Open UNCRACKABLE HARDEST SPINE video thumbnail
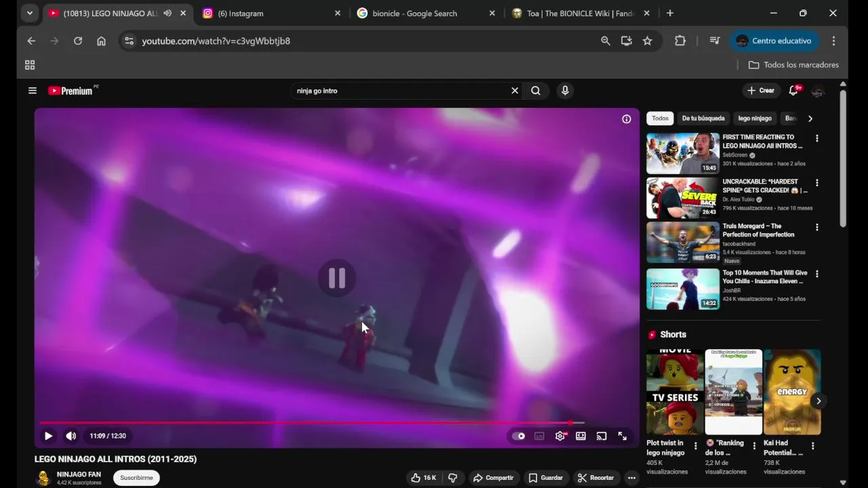 [683, 198]
